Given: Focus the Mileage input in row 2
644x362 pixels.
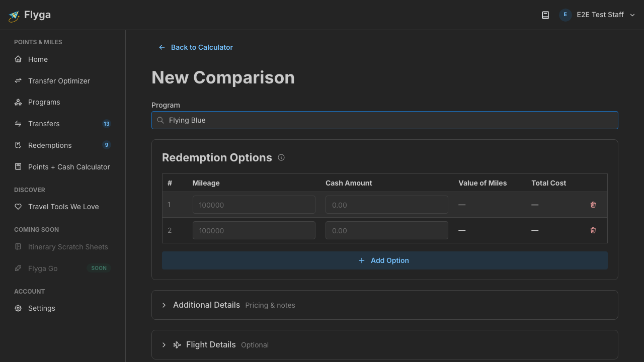Looking at the screenshot, I should click(254, 230).
